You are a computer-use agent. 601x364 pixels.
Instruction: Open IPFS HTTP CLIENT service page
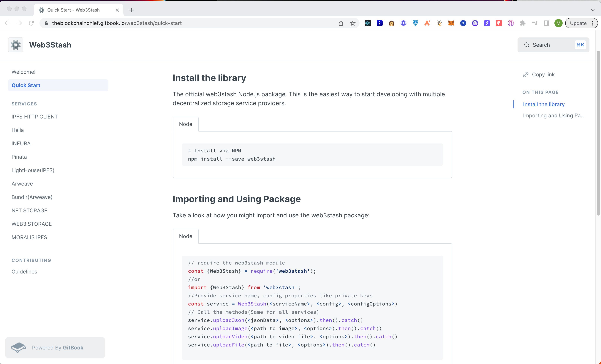coord(35,117)
